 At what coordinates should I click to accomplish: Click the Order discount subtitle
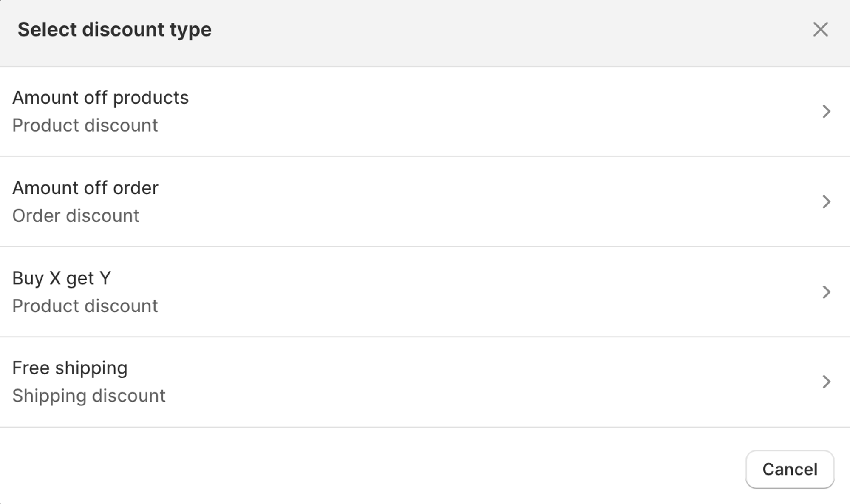tap(76, 216)
